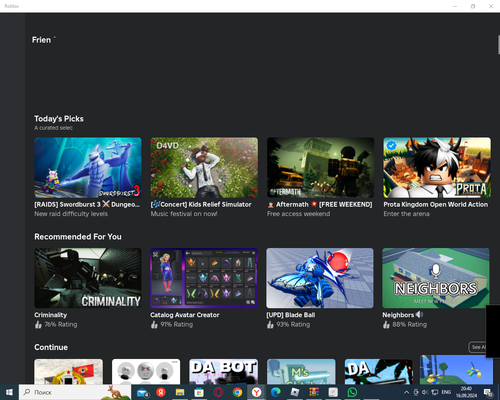Screen dimensions: 500x400
Task: Click the 'Continue' section heading
Action: pyautogui.click(x=51, y=347)
